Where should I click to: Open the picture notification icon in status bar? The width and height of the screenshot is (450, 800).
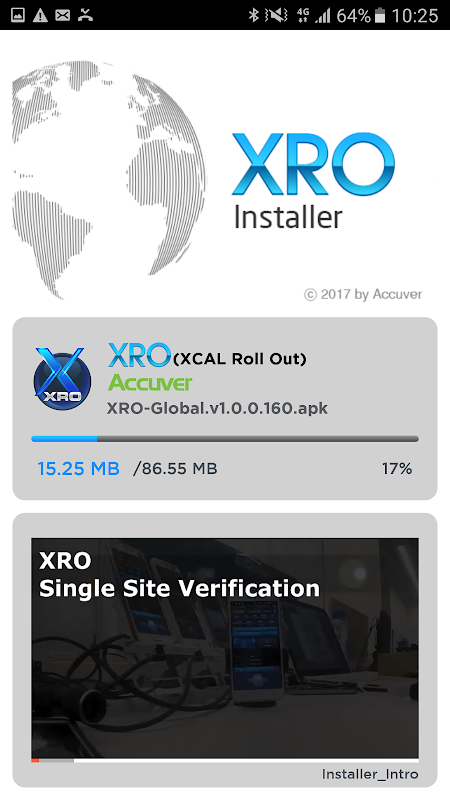(x=18, y=15)
